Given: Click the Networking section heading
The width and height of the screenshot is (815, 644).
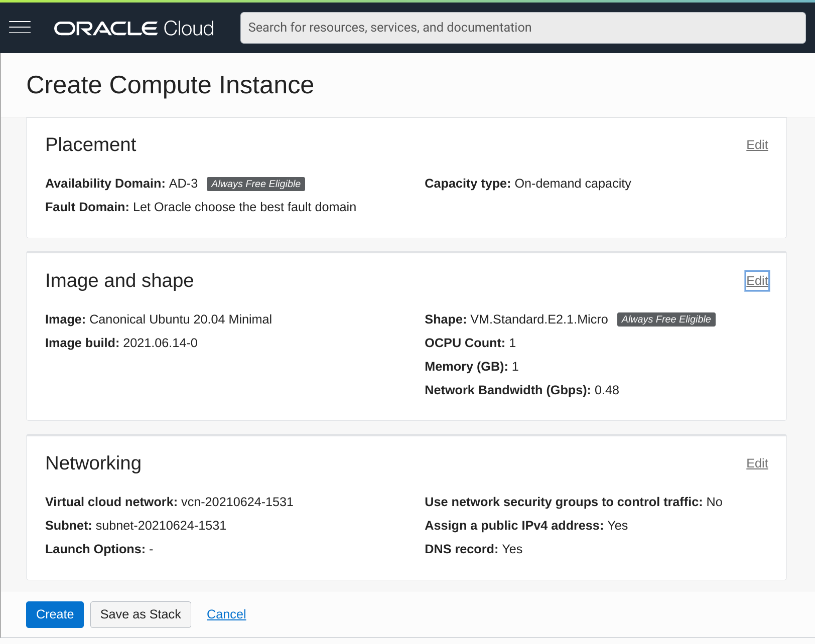Looking at the screenshot, I should (x=93, y=463).
